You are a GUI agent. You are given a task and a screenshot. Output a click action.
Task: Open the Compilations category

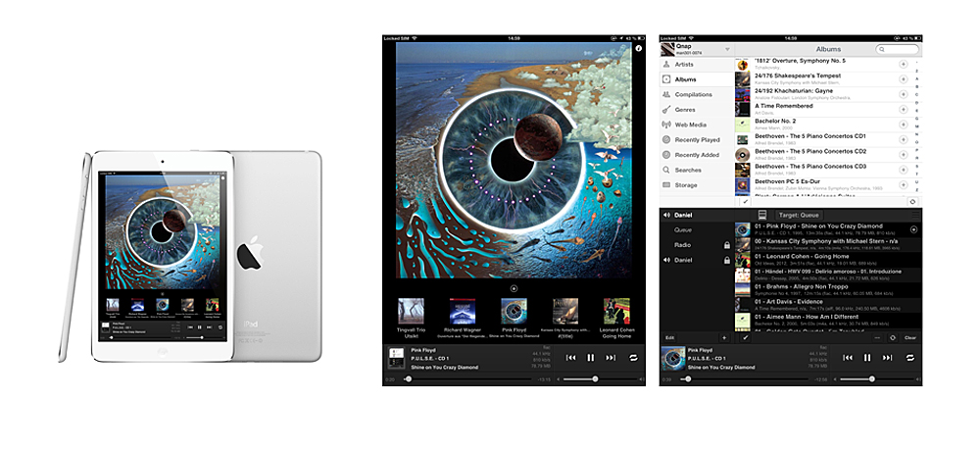(x=696, y=94)
